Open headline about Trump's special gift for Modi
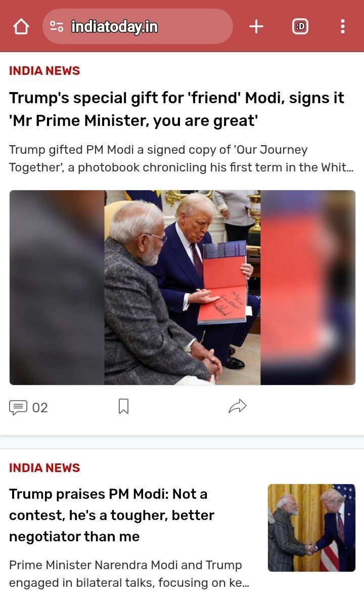The width and height of the screenshot is (364, 600). coord(176,109)
